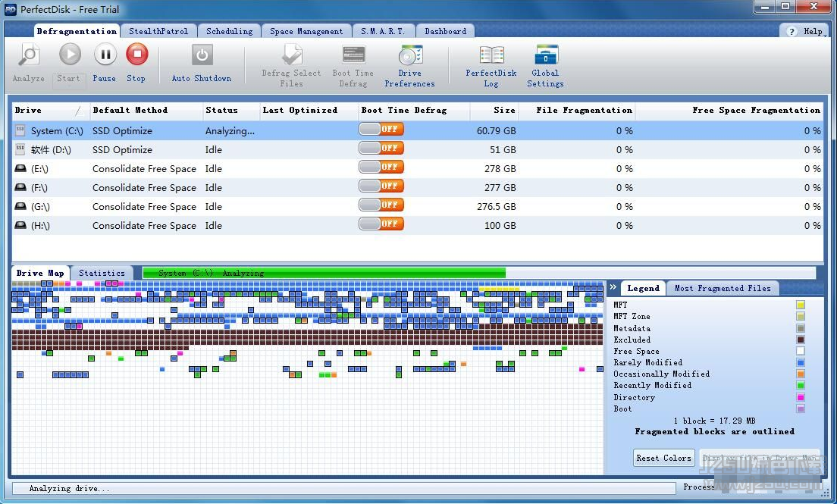Image resolution: width=837 pixels, height=504 pixels.
Task: Change the Free Space color swatch
Action: 800,352
